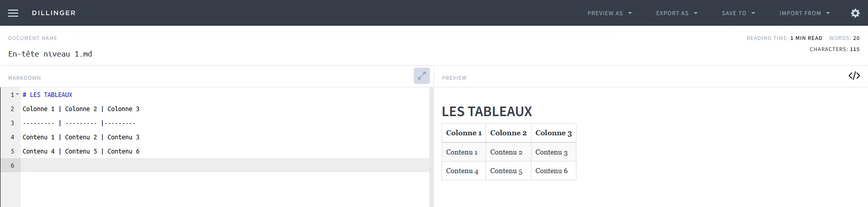Place cursor on empty line 6
Viewport: 868px width, 207px height.
(x=202, y=166)
